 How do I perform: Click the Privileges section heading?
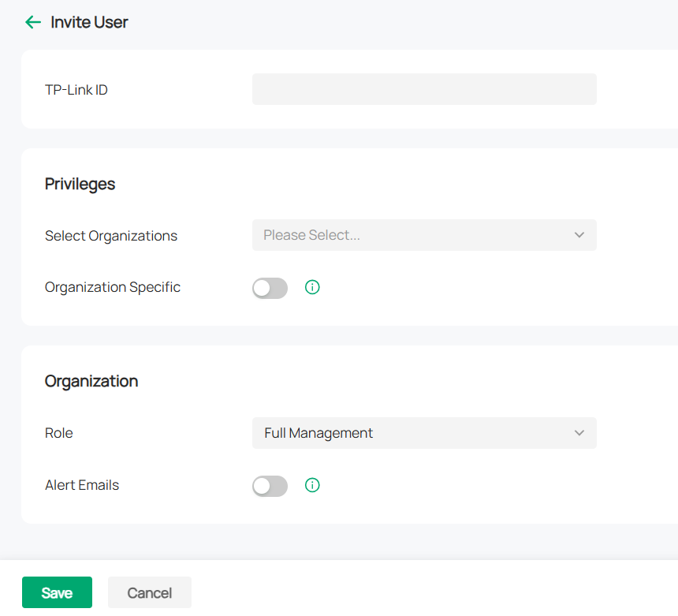(x=80, y=184)
